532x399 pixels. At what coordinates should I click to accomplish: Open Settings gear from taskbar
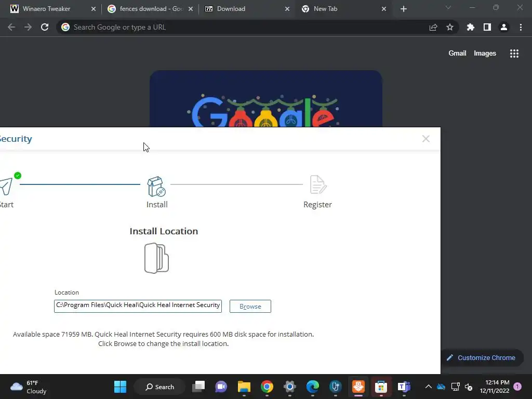(290, 387)
